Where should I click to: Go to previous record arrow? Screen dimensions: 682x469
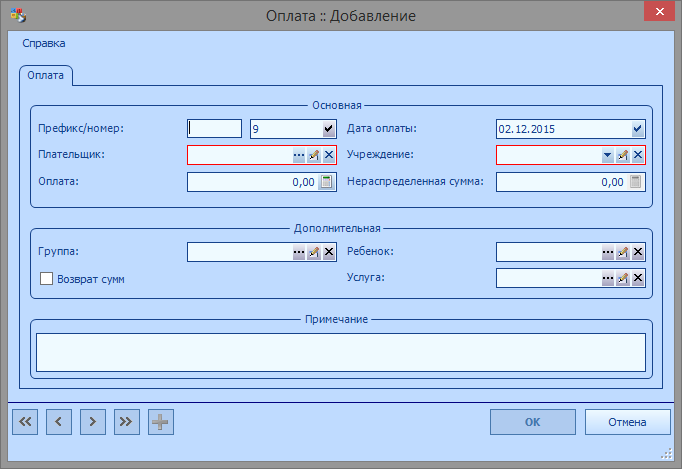(59, 422)
